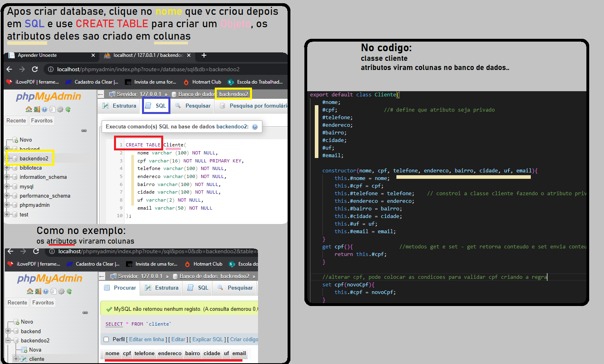Viewport: 604px width, 364px height.
Task: Expand the biblioteca database tree node
Action: pyautogui.click(x=6, y=168)
